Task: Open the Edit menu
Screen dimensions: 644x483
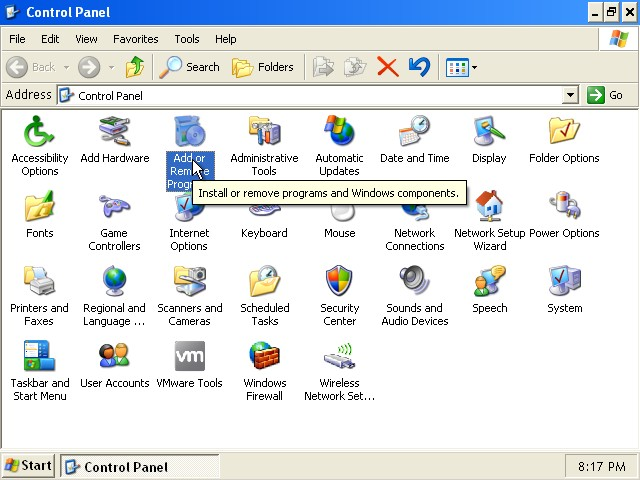Action: click(x=50, y=39)
